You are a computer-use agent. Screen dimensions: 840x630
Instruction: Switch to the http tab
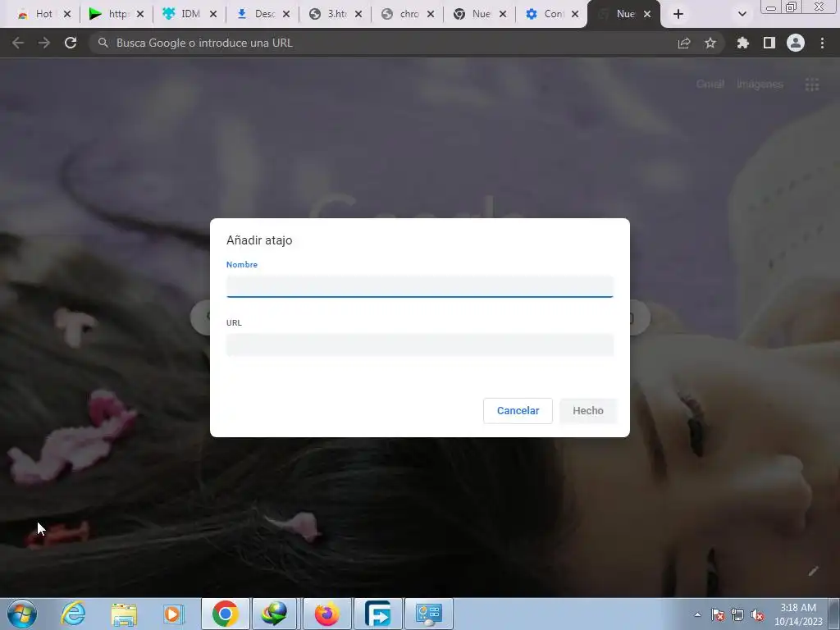[x=116, y=14]
